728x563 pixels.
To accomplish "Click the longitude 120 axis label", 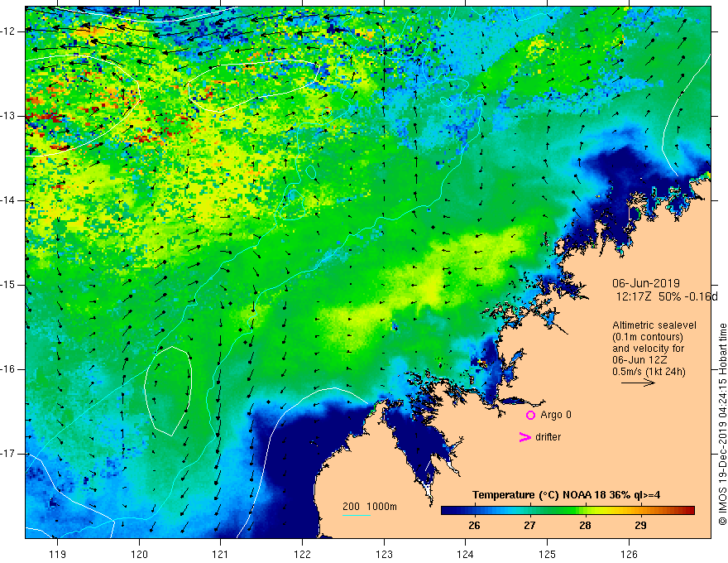I will (x=139, y=554).
